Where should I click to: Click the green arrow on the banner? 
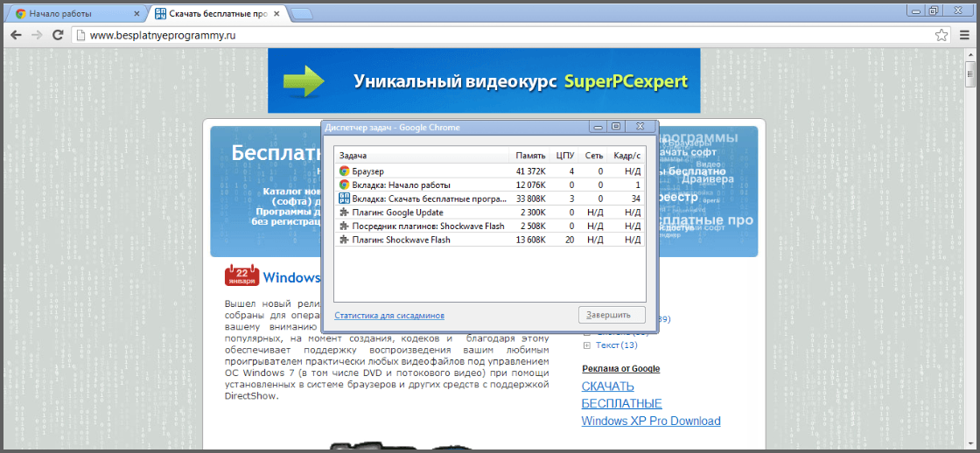304,80
